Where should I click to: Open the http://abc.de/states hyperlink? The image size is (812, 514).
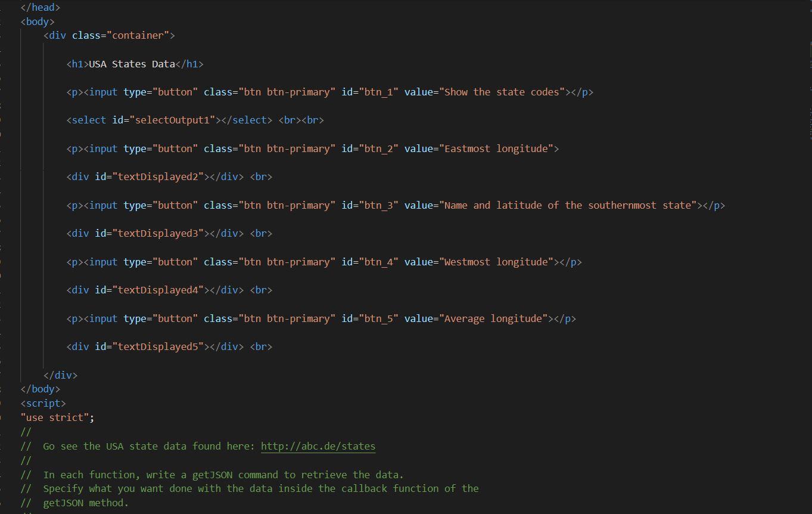tap(318, 445)
